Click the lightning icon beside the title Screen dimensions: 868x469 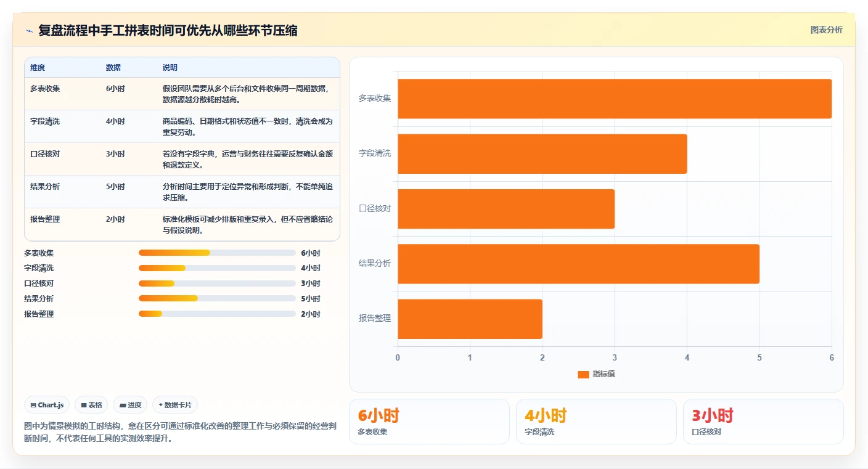click(30, 31)
